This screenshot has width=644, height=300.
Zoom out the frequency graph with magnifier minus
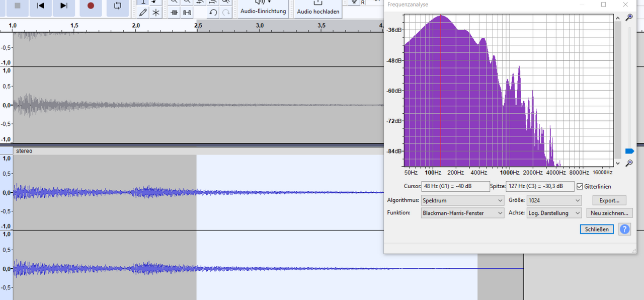tap(629, 163)
